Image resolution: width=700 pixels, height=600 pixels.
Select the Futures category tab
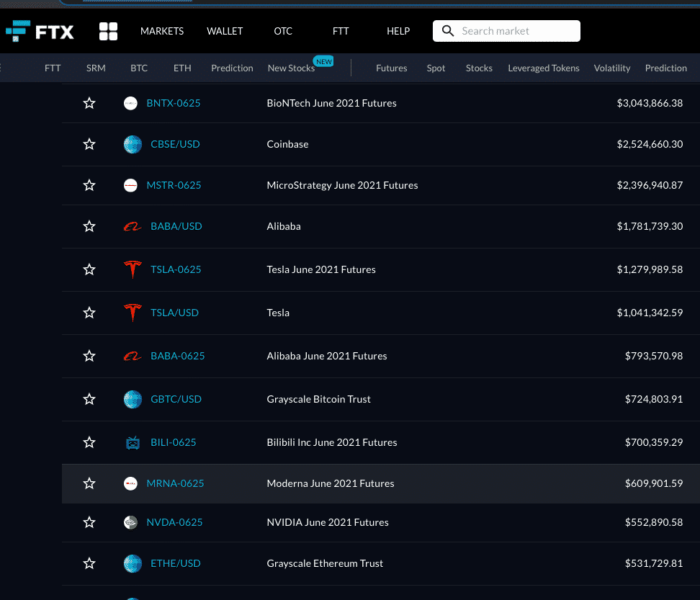pos(392,68)
